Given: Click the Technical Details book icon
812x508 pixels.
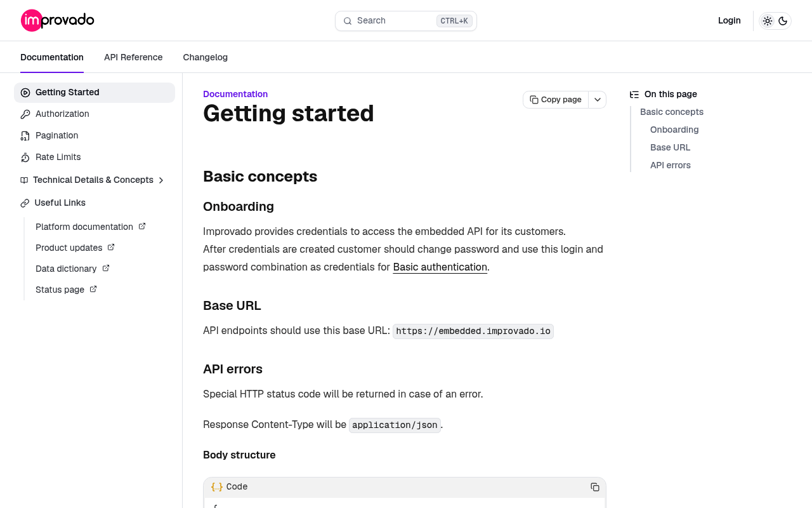Looking at the screenshot, I should 24,180.
